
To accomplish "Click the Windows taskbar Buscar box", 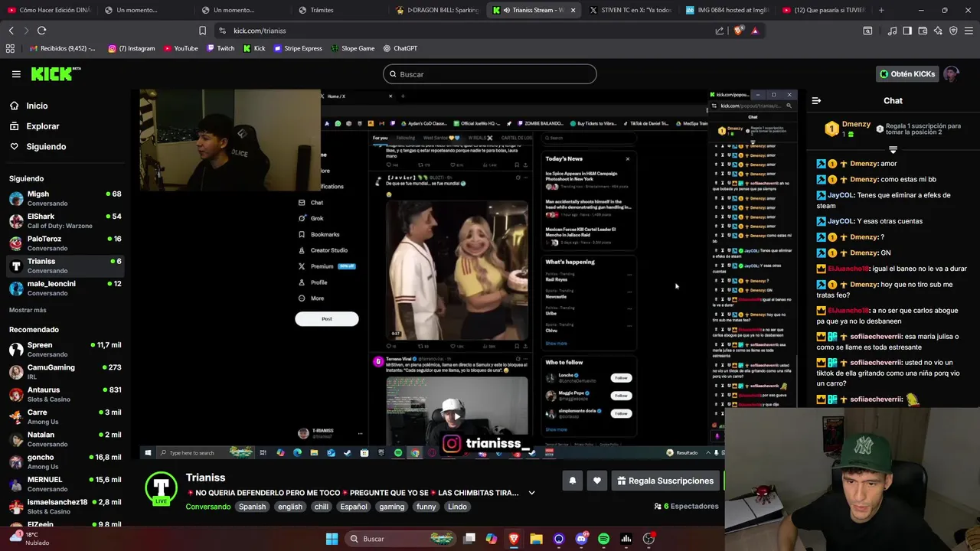I will 400,539.
